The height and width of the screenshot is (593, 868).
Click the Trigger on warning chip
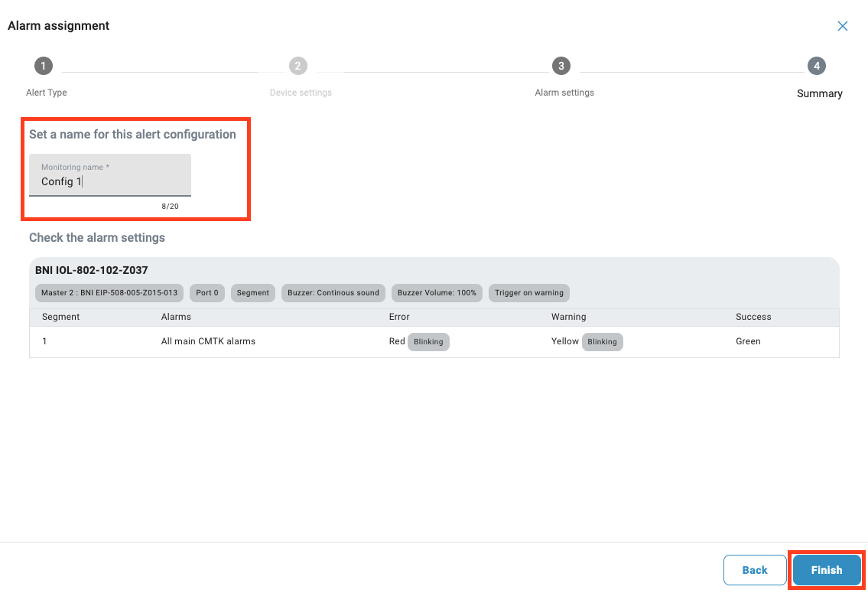point(529,292)
